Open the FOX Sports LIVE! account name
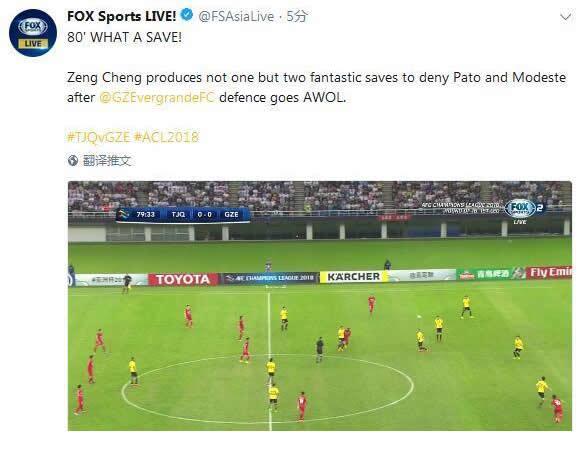Screen dimensions: 580x450 pos(122,16)
